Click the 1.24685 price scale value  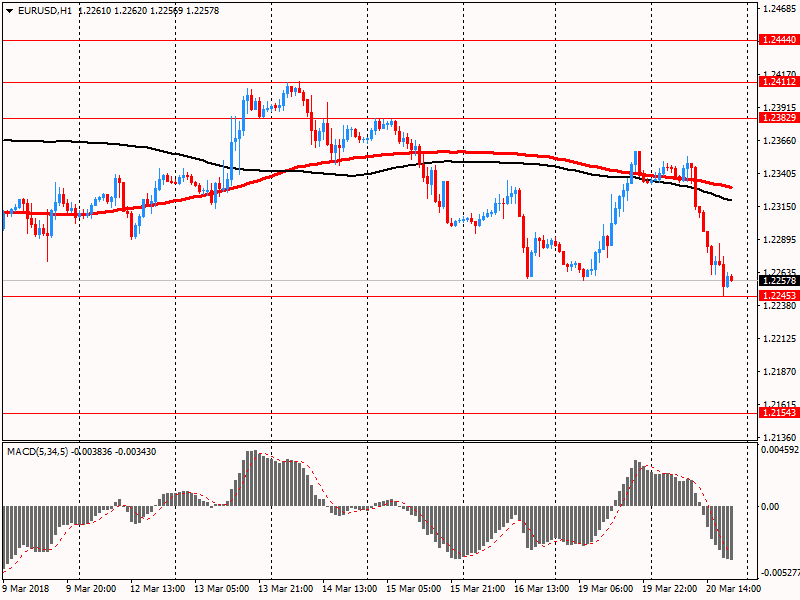click(x=778, y=9)
